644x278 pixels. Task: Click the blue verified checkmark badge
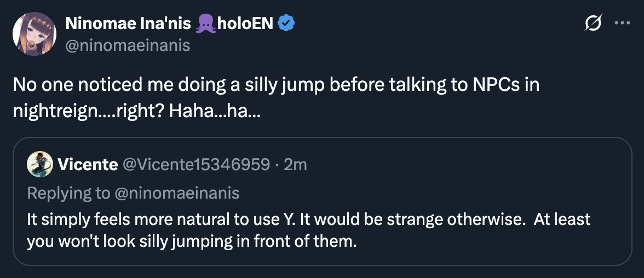(x=287, y=24)
